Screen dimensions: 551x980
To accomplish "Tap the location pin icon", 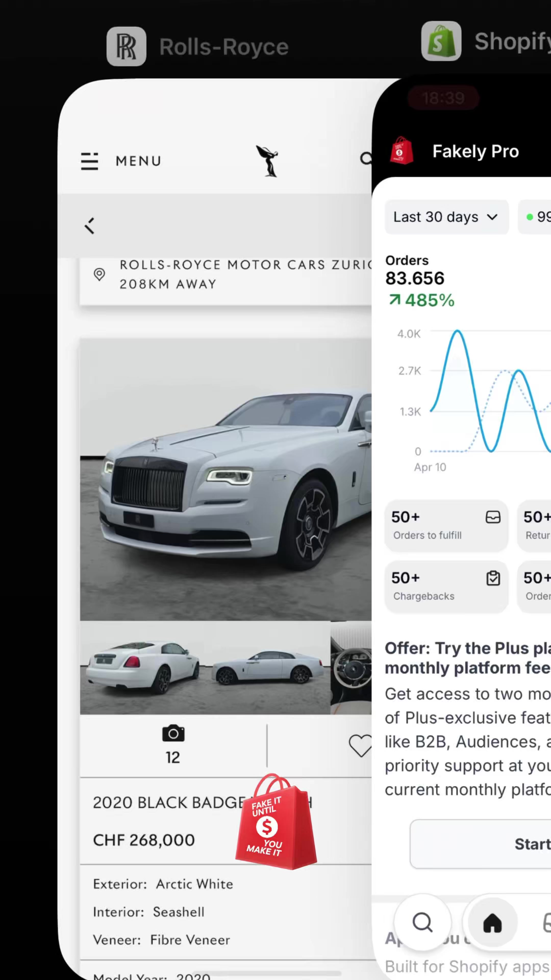I will click(x=99, y=274).
